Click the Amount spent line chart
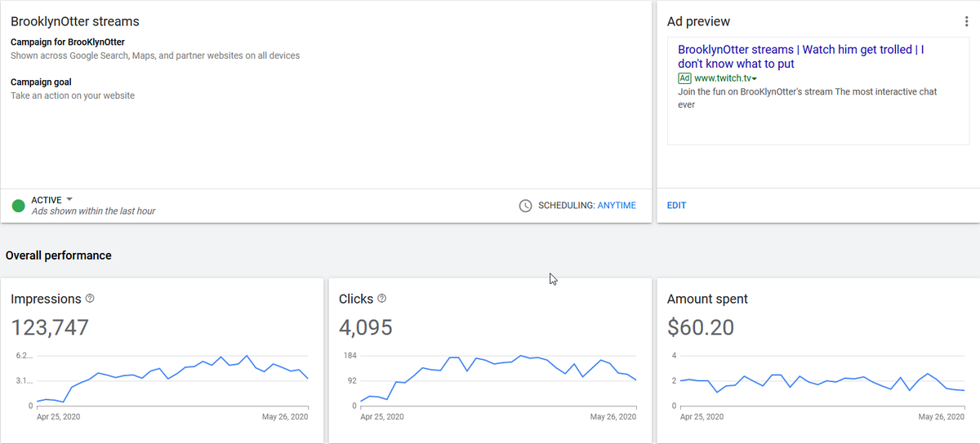Image resolution: width=980 pixels, height=444 pixels. click(x=822, y=380)
